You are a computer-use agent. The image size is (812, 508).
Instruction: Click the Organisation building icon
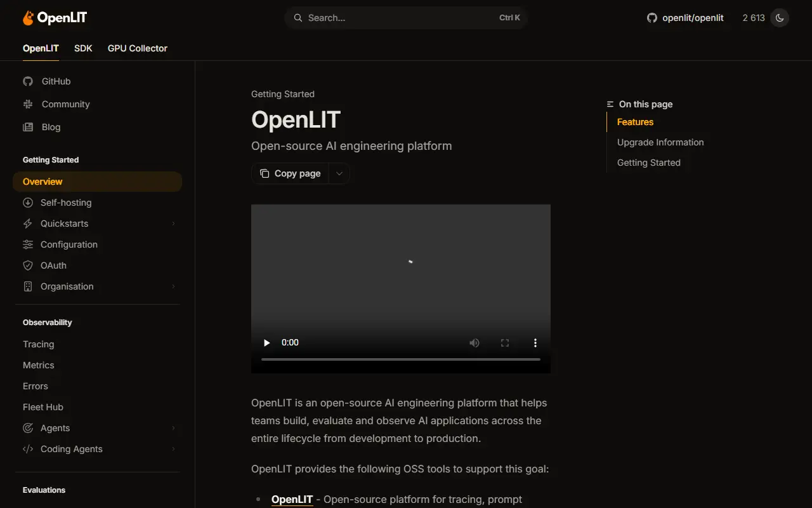pos(28,286)
